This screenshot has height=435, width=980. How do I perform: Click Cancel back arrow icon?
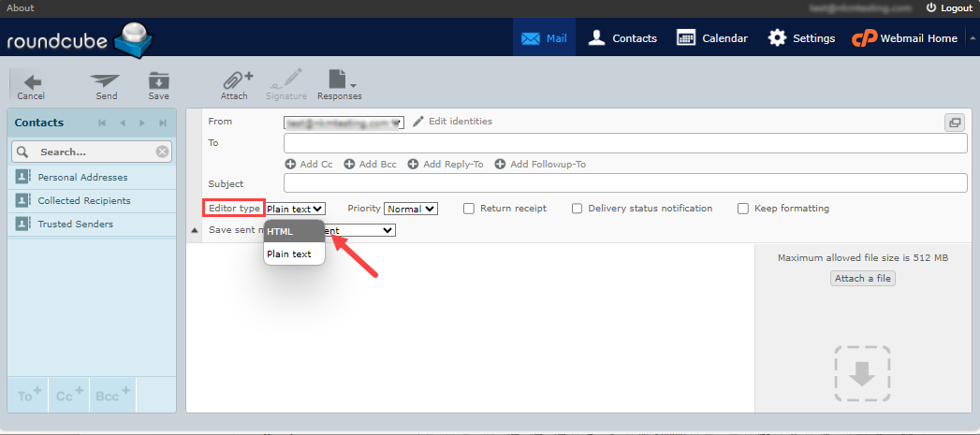(31, 82)
